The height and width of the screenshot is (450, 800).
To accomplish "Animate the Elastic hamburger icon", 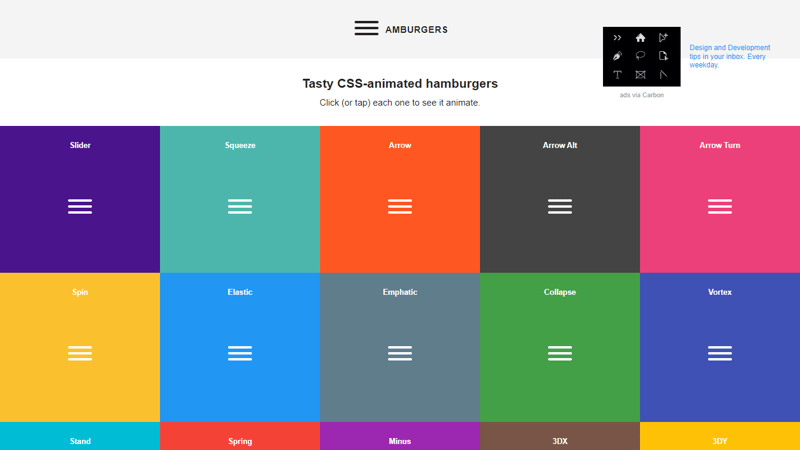I will (x=240, y=353).
